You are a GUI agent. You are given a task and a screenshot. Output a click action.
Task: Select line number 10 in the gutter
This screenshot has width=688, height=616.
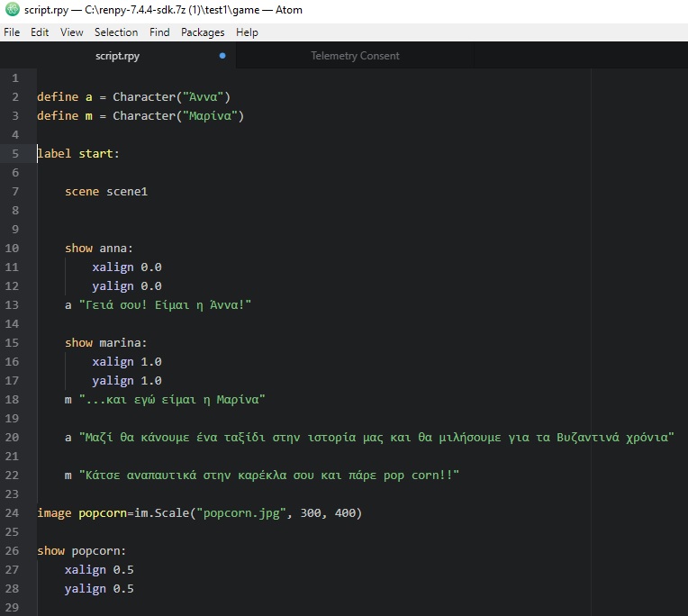coord(13,249)
